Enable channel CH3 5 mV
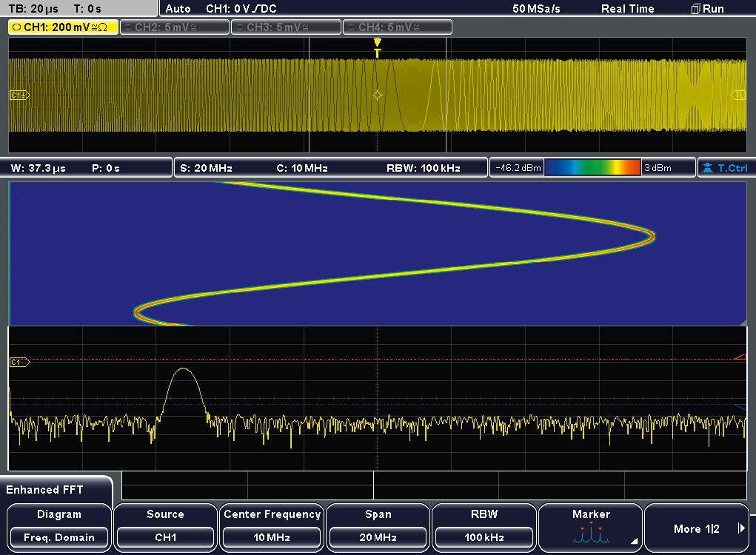 click(x=286, y=27)
